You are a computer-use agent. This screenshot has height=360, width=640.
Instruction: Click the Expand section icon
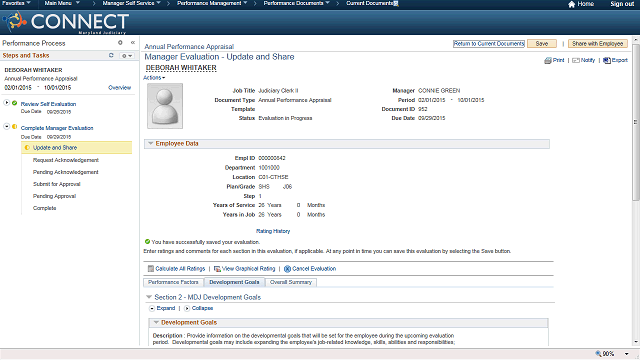152,309
